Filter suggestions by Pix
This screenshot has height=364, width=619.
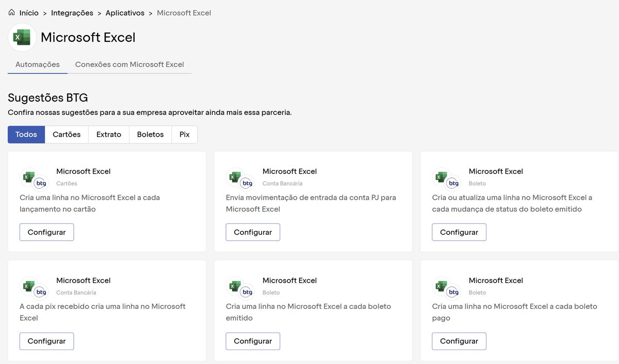[x=185, y=135]
